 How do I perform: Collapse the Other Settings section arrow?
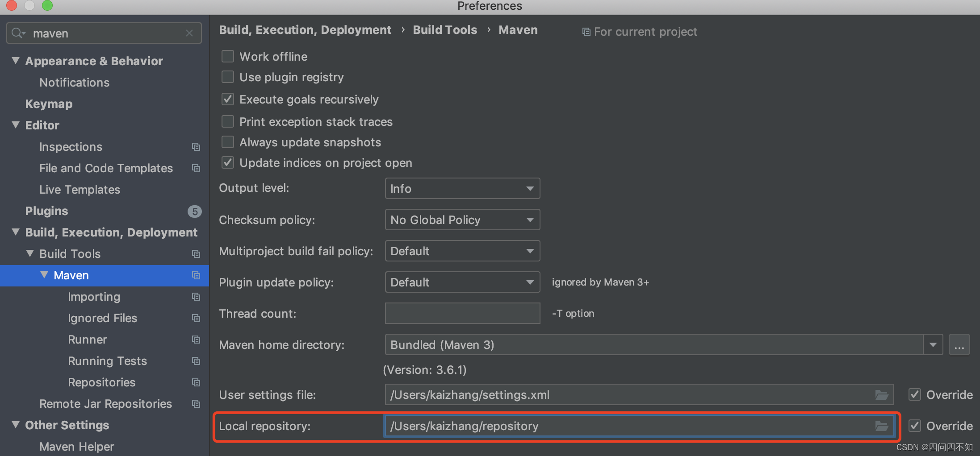coord(16,425)
